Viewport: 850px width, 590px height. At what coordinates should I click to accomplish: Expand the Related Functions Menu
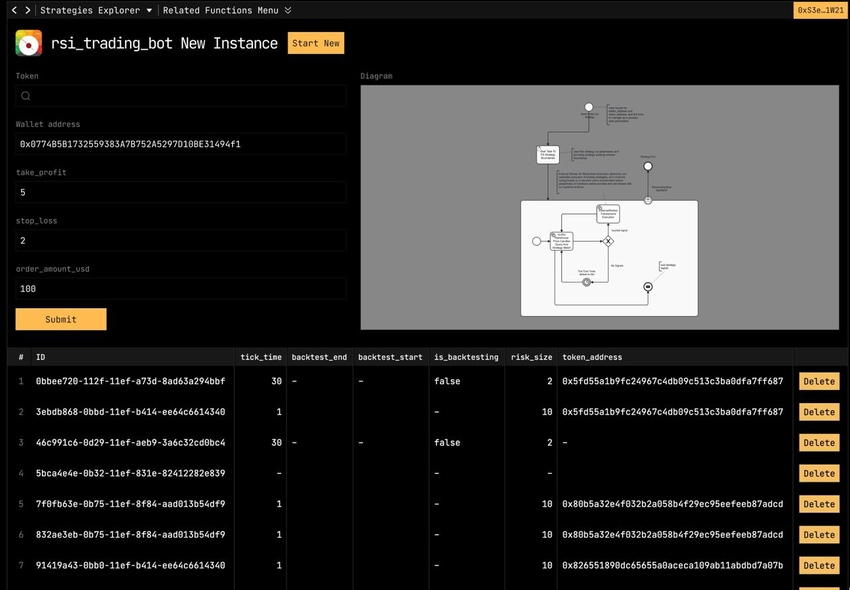(x=226, y=10)
